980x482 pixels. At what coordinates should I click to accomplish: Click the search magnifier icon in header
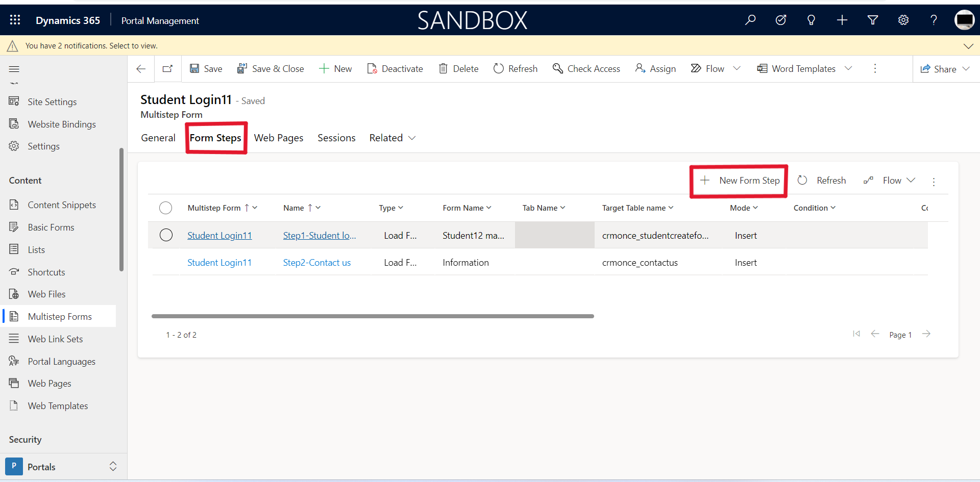click(x=750, y=20)
